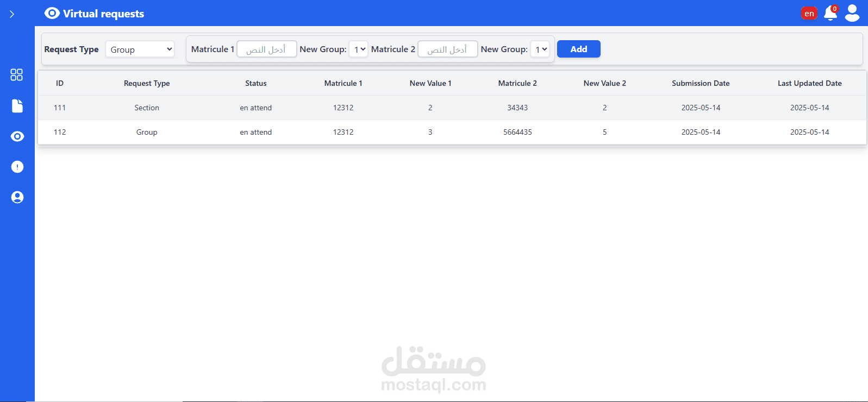Click the Request Type column header
The height and width of the screenshot is (402, 868).
(147, 83)
